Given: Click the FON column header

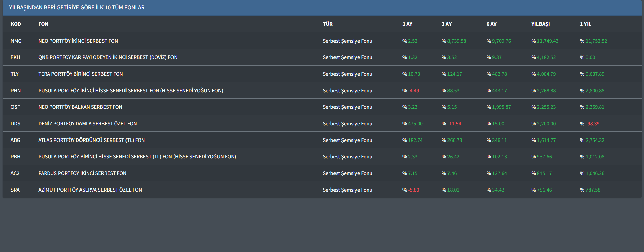Looking at the screenshot, I should point(43,24).
